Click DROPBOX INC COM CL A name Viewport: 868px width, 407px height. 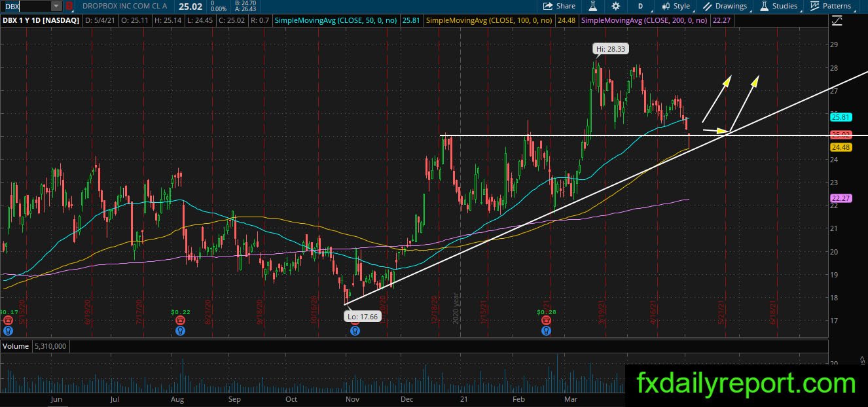[x=124, y=6]
